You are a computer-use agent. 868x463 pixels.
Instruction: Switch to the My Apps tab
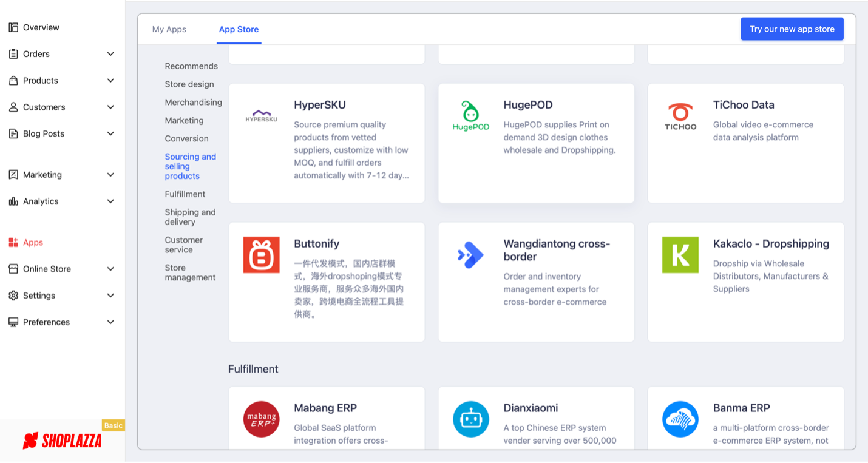[x=169, y=29]
